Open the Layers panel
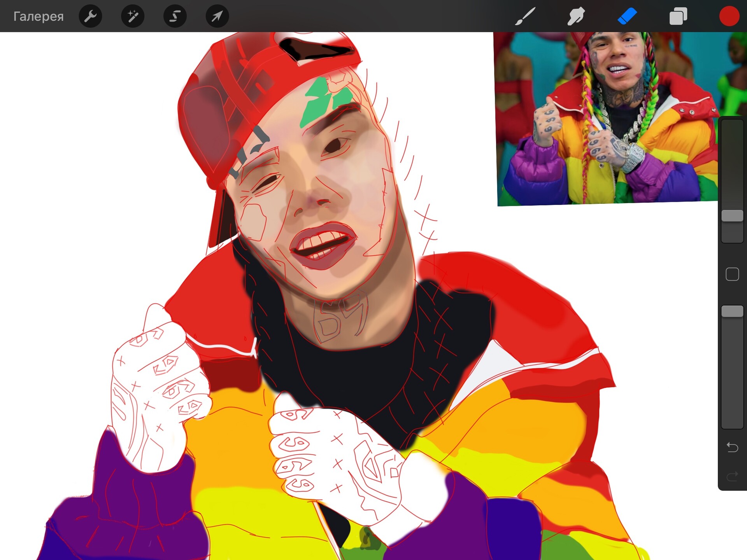The height and width of the screenshot is (560, 747). coord(677,16)
